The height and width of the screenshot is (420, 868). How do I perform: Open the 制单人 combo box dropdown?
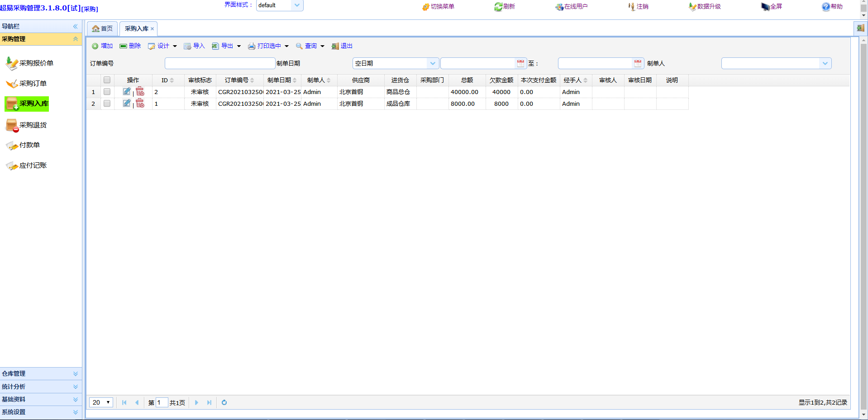tap(825, 64)
